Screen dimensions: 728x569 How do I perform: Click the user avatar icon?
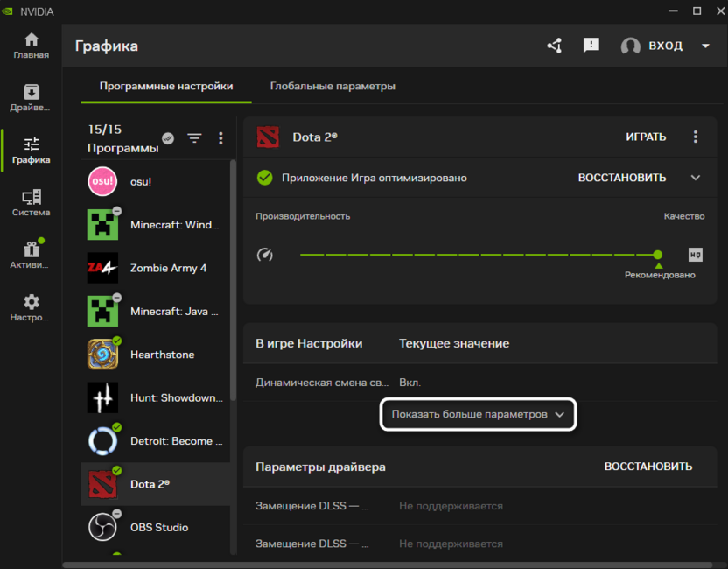pos(631,46)
